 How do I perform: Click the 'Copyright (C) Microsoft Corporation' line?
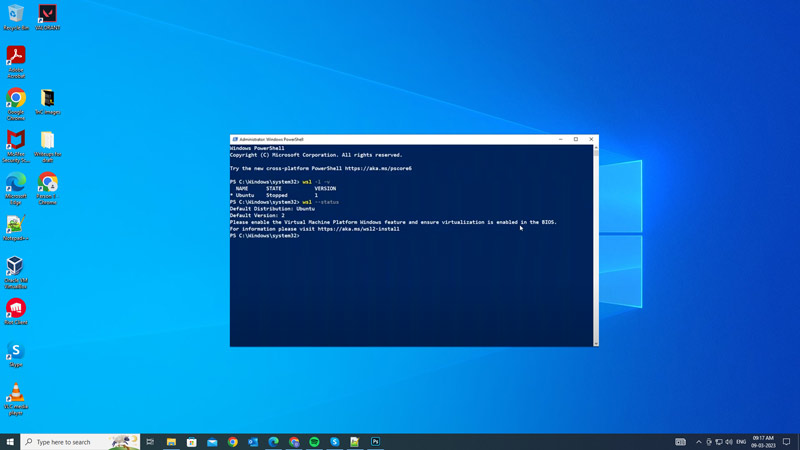tap(316, 155)
